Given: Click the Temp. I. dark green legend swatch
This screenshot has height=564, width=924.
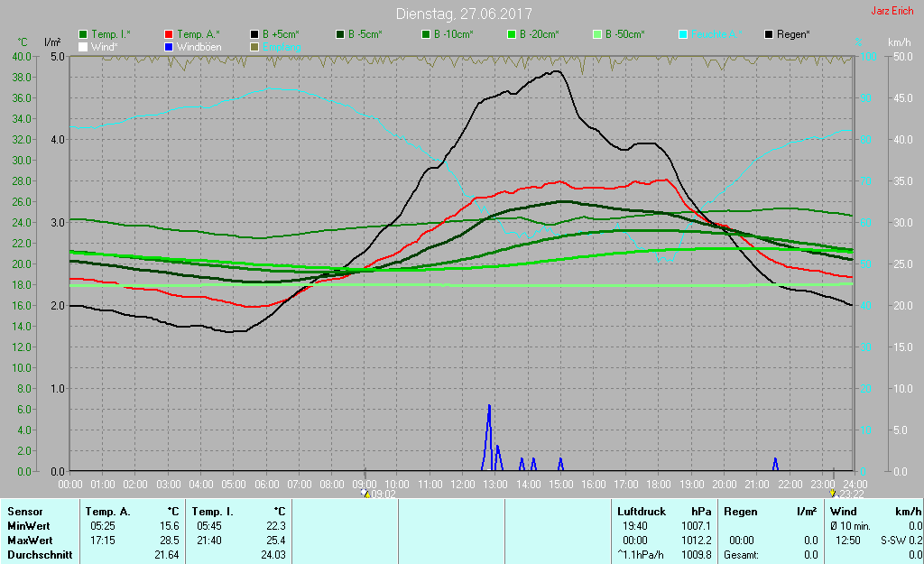Looking at the screenshot, I should coord(83,35).
